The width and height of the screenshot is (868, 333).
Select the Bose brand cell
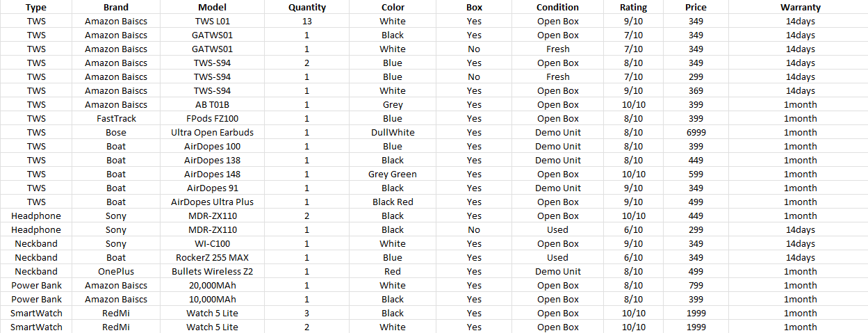(116, 133)
